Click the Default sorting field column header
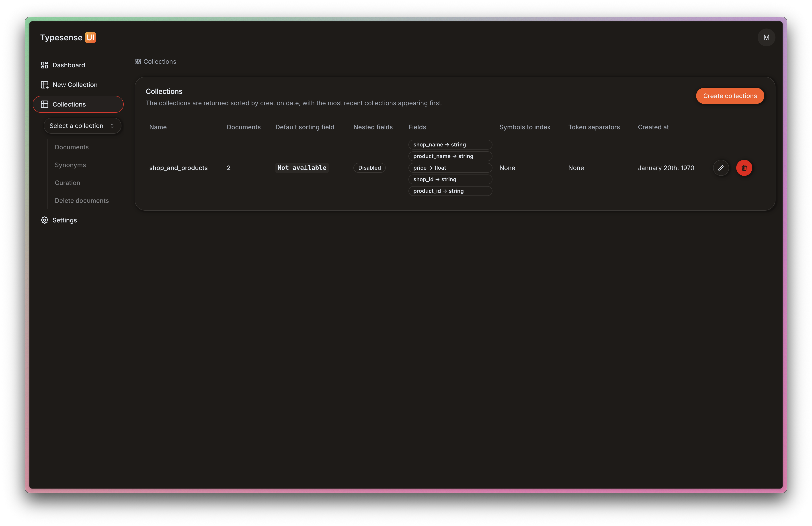Screen dimensions: 812x526 point(305,127)
